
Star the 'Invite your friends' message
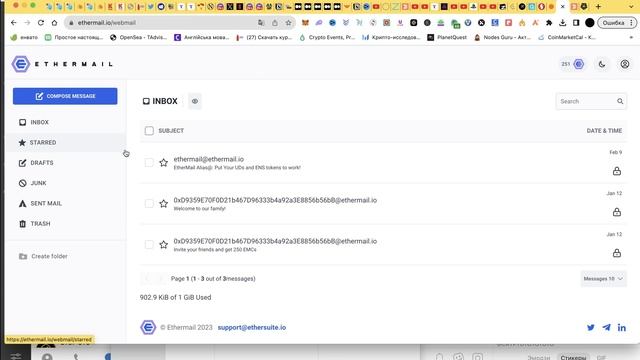[163, 244]
